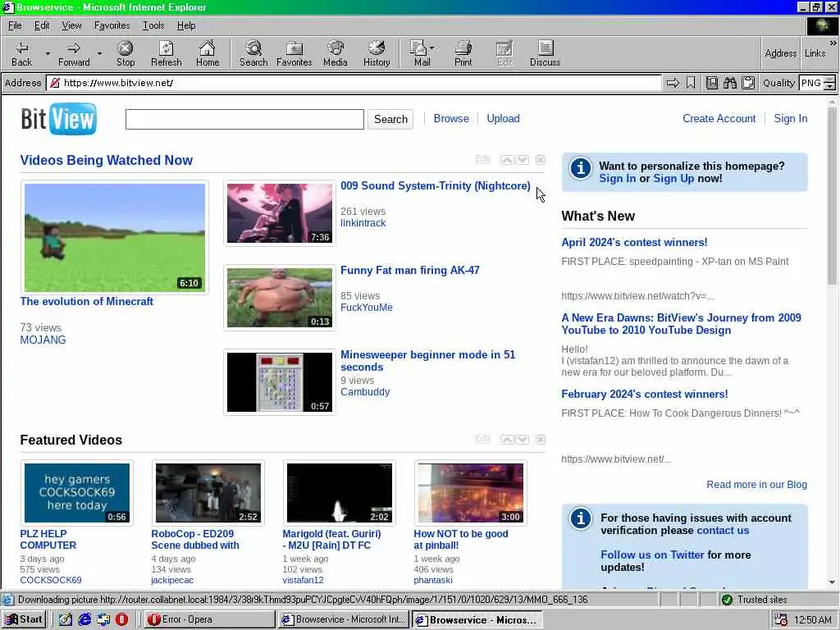Open the Search toolbar pane
Screen dimensions: 840x630
click(253, 53)
